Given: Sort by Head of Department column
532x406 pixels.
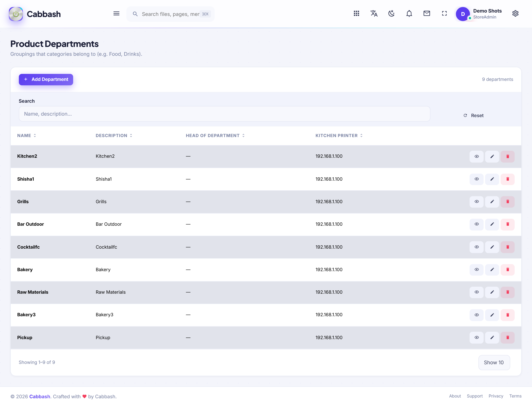Looking at the screenshot, I should tap(215, 136).
